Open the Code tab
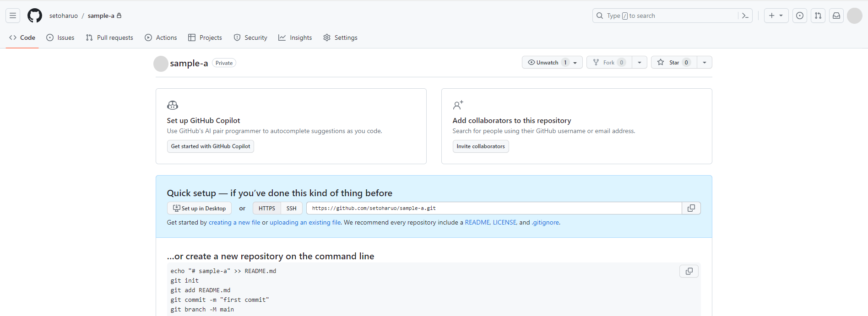868x316 pixels. (x=22, y=37)
